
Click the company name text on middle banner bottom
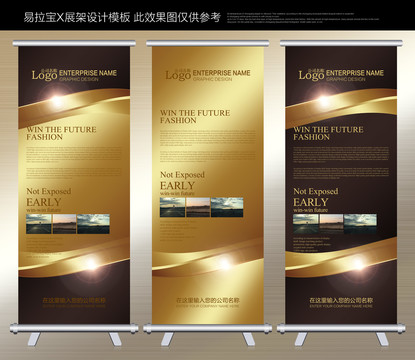[x=208, y=300]
